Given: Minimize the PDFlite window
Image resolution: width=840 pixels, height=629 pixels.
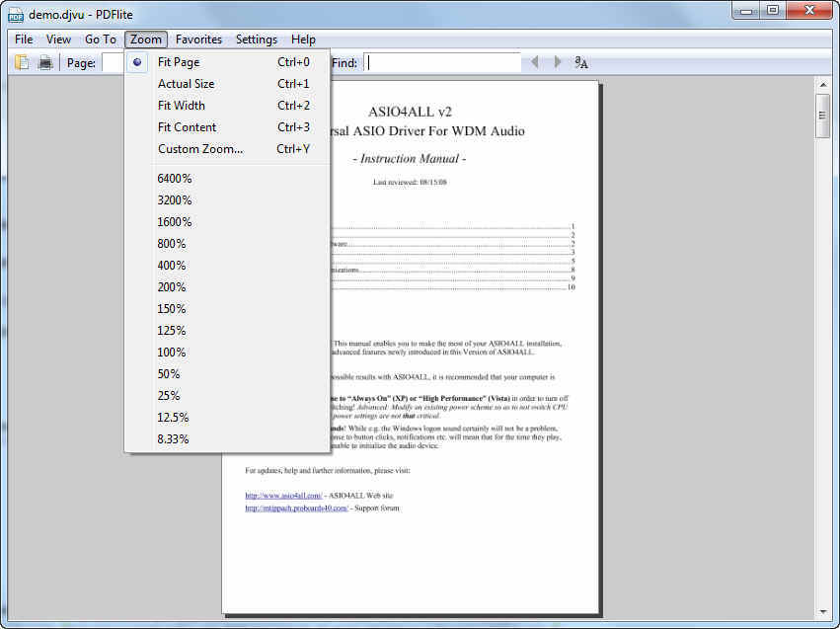Looking at the screenshot, I should tap(745, 10).
